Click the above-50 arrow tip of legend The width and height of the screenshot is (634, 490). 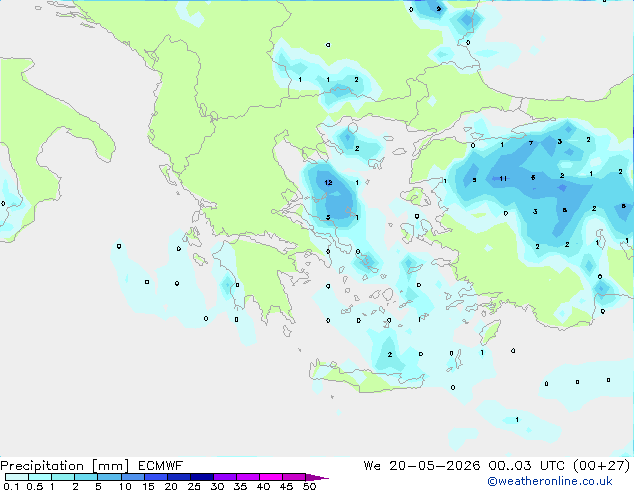click(x=317, y=477)
